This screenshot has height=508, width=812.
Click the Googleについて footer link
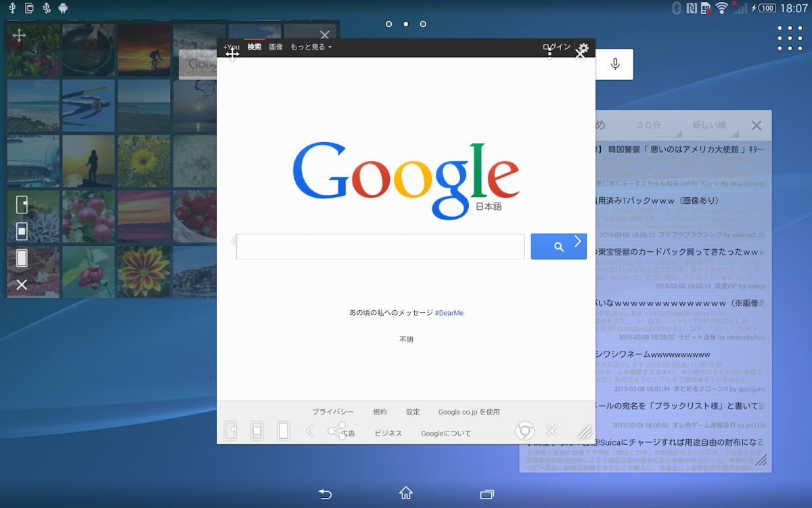tap(446, 433)
